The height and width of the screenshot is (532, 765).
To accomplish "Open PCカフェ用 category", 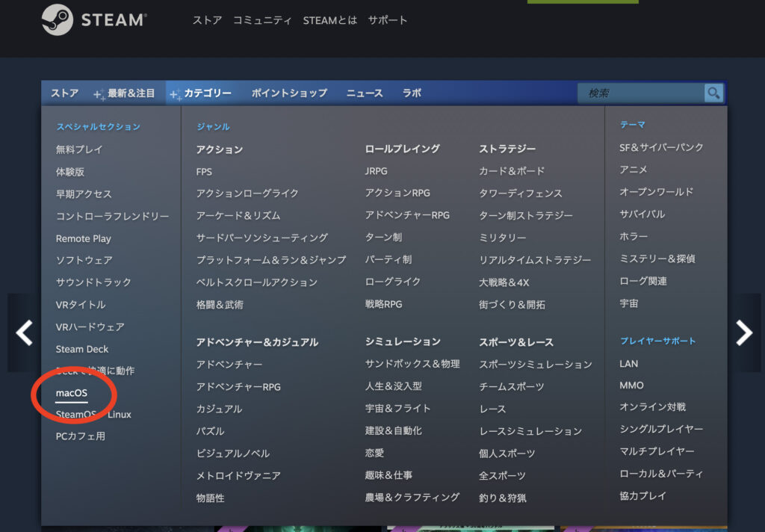I will (81, 436).
